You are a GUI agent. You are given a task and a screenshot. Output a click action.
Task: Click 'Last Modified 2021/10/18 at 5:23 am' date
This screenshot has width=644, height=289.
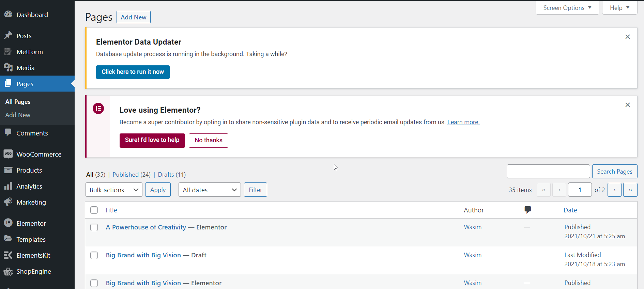coord(595,259)
